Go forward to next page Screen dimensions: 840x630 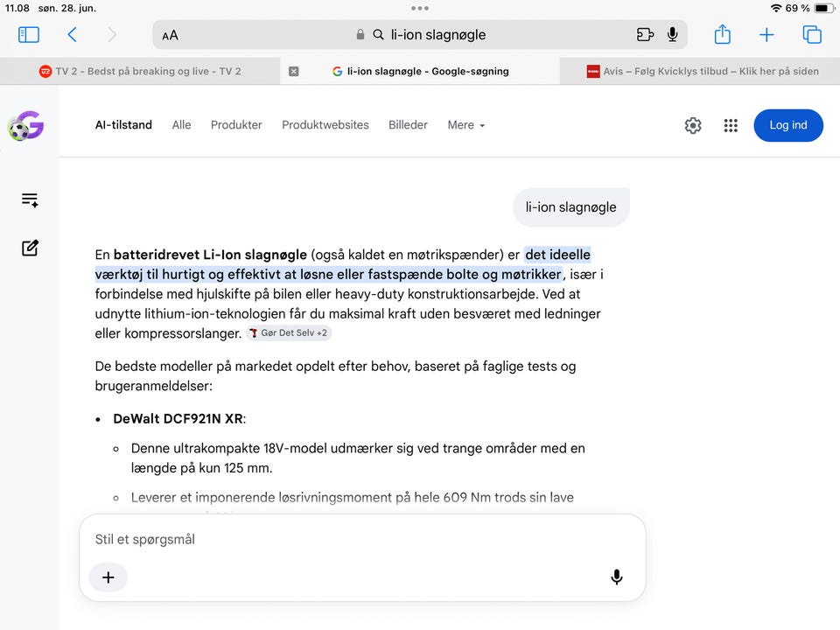click(111, 35)
